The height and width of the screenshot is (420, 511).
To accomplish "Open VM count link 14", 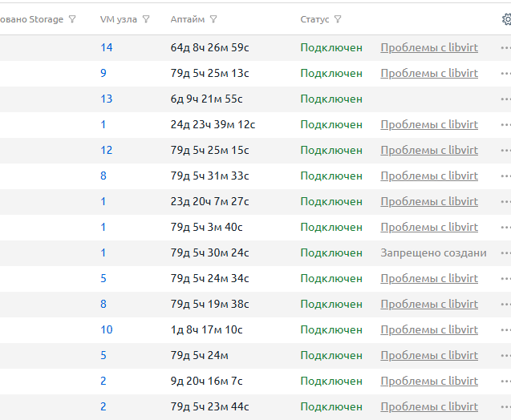I will (107, 48).
